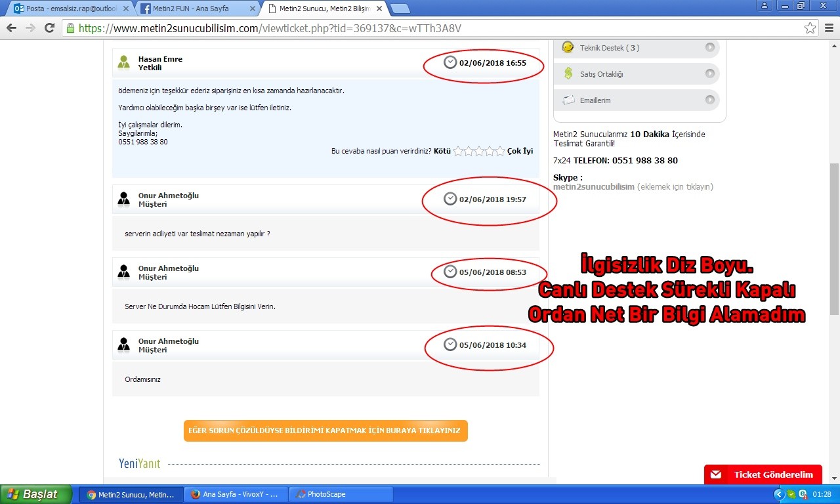Close the Posta Outlook tab
840x504 pixels.
[x=126, y=9]
